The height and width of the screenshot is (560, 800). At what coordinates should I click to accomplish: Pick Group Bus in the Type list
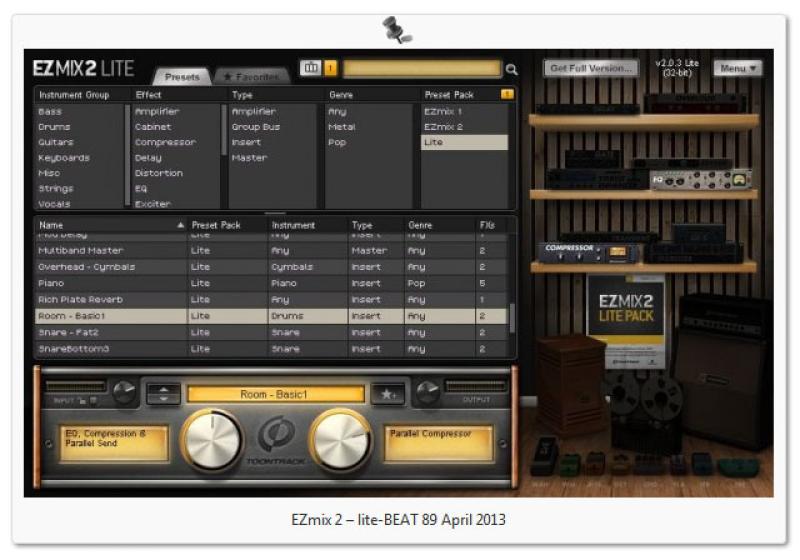click(x=256, y=126)
